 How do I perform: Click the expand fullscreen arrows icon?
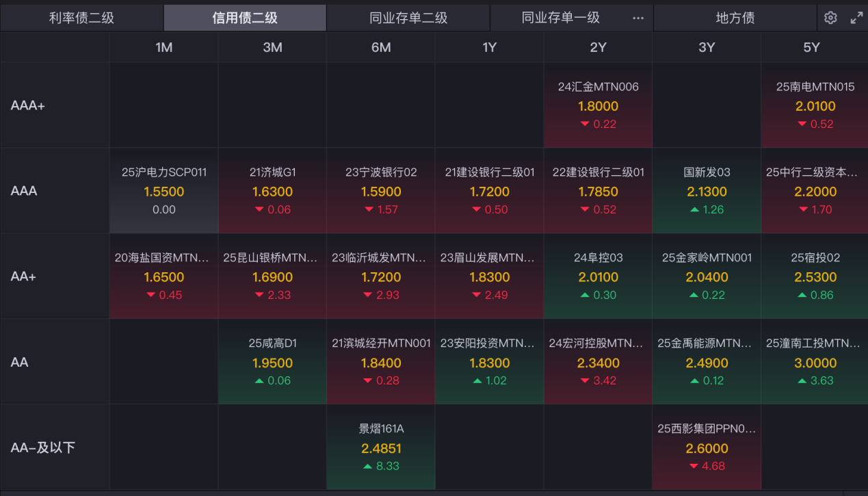point(856,18)
